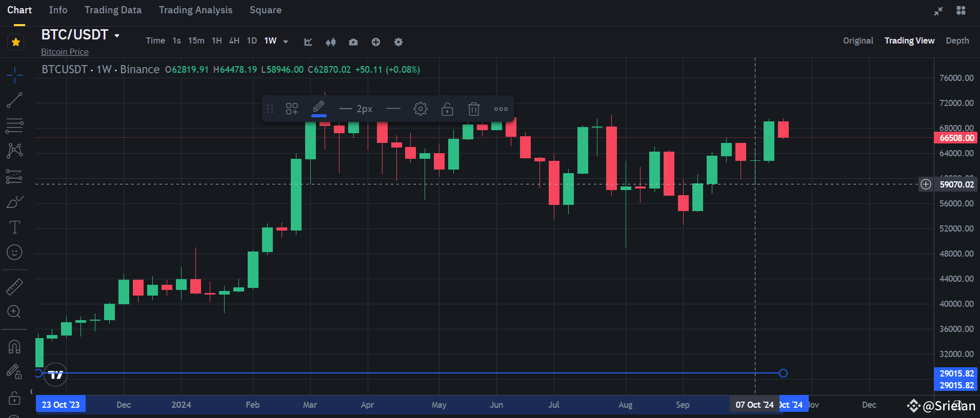Open the emoji icons tool

14,252
